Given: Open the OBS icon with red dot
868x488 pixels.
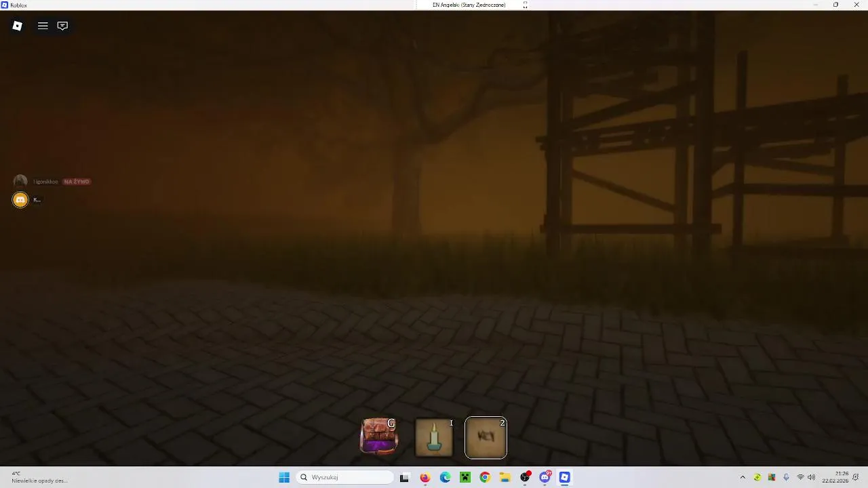Looking at the screenshot, I should [x=525, y=477].
